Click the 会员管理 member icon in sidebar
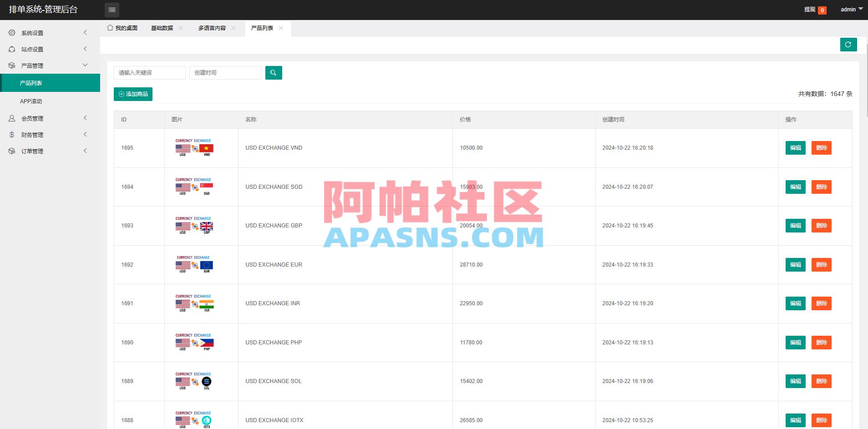The height and width of the screenshot is (429, 868). 12,118
